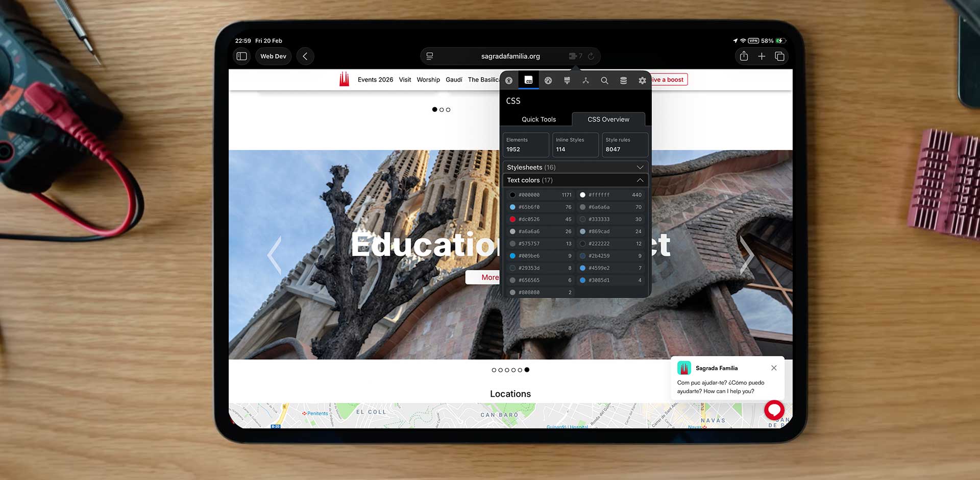Select the last hero slider dot
This screenshot has height=480, width=980.
click(x=527, y=370)
